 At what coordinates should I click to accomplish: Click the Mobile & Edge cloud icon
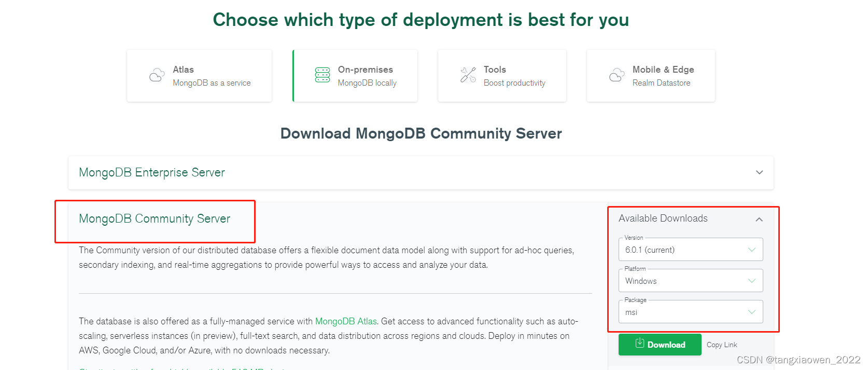pos(617,75)
